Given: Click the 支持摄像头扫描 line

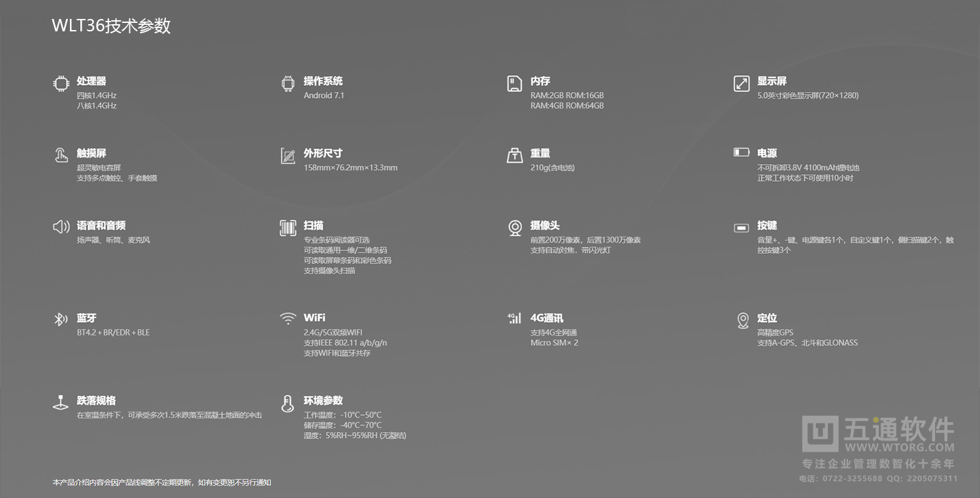Looking at the screenshot, I should (x=330, y=271).
